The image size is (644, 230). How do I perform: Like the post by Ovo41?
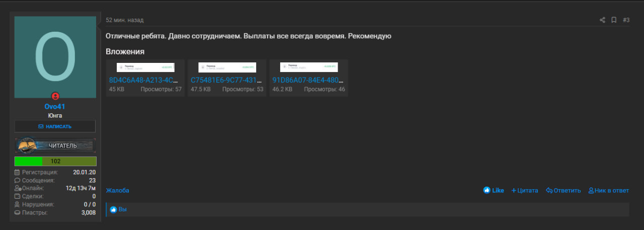(x=494, y=190)
